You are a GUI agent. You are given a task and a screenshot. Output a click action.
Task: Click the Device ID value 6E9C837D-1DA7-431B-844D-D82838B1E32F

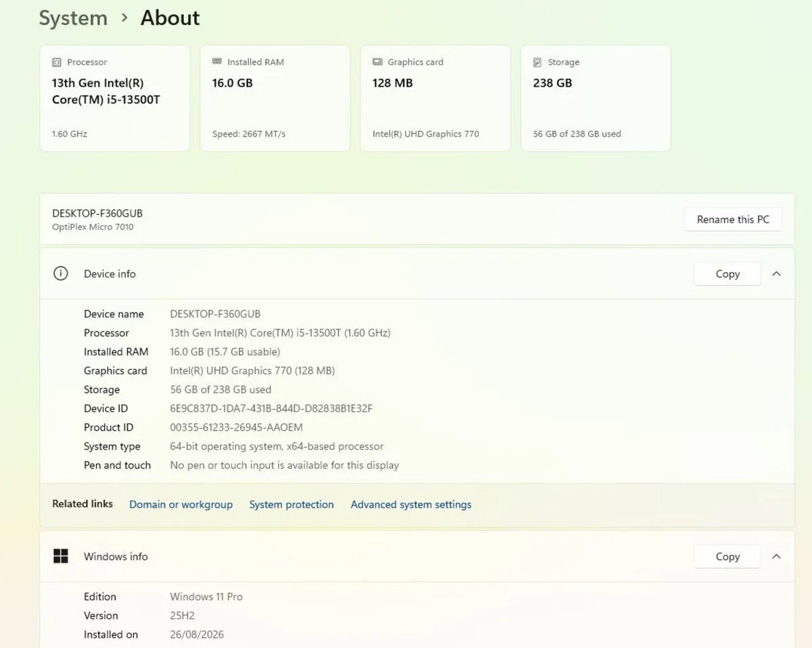[271, 409]
